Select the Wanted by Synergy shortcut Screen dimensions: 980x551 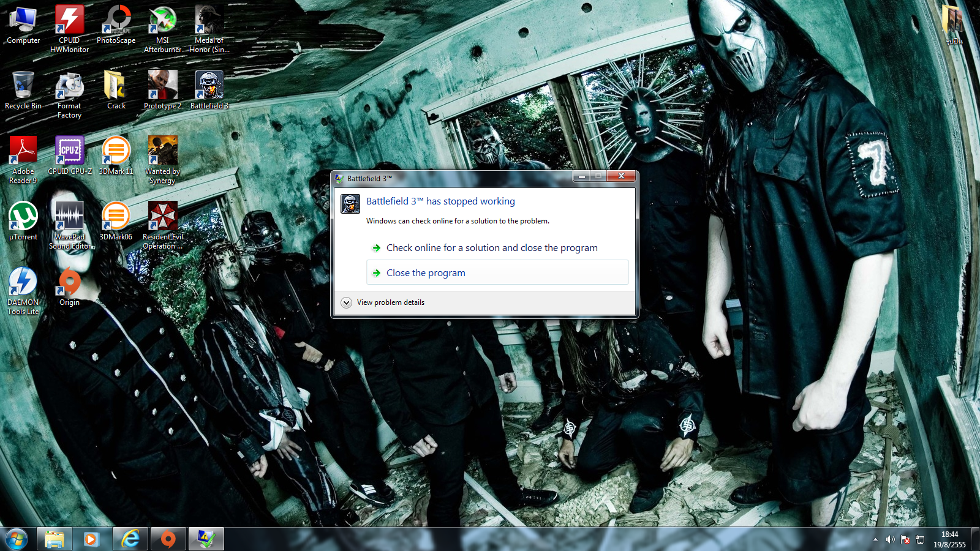[162, 160]
